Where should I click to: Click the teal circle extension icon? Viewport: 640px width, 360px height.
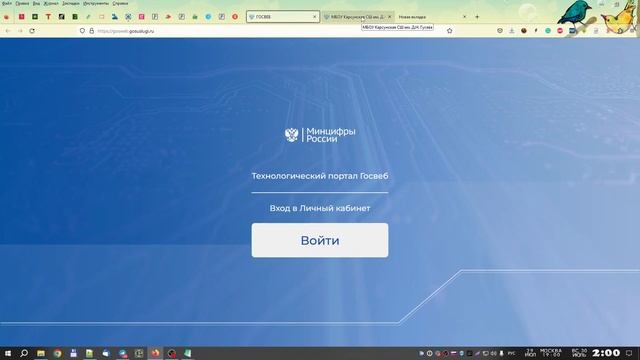[x=548, y=31]
